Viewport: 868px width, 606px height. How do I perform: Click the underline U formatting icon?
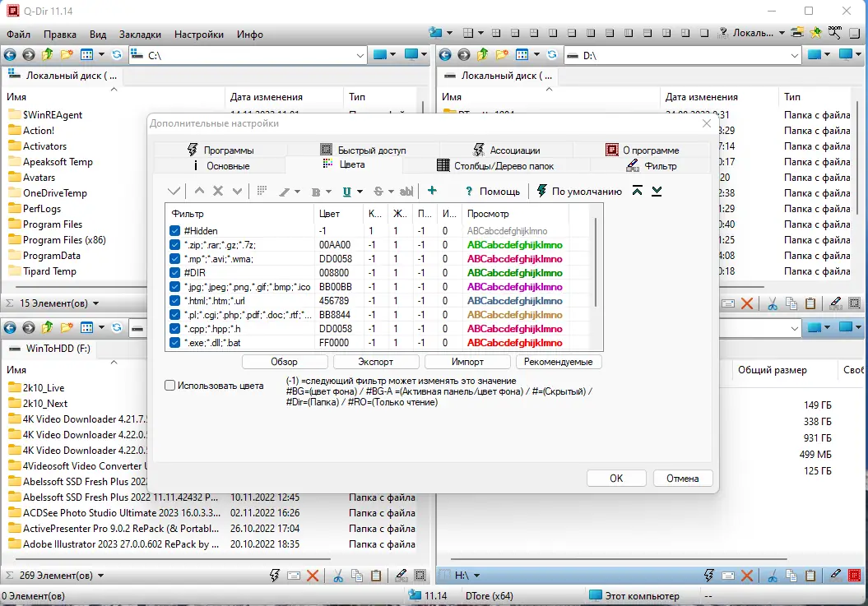tap(346, 192)
